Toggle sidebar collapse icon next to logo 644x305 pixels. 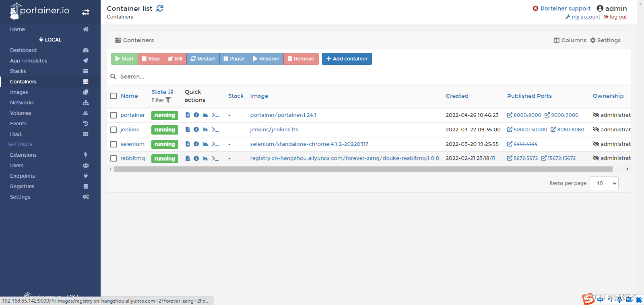(86, 12)
